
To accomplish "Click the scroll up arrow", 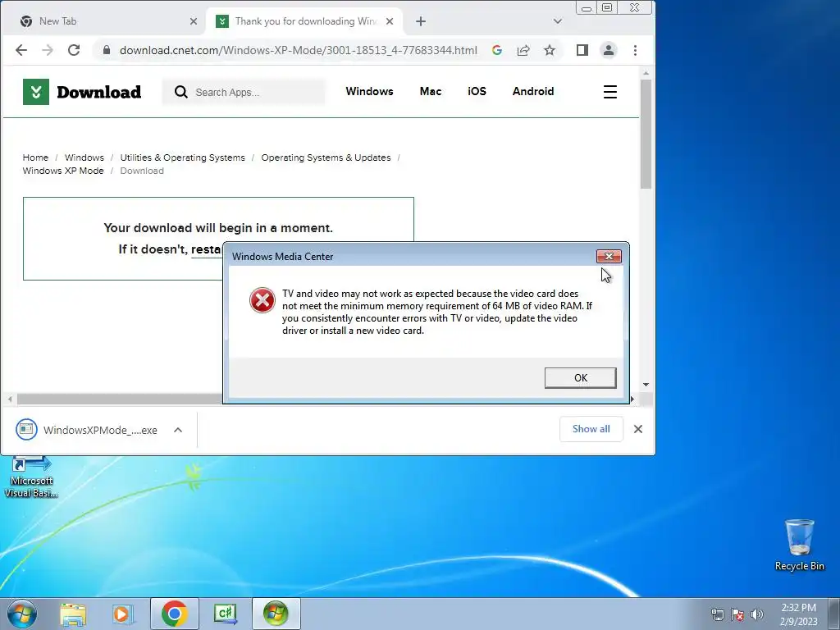I will point(646,73).
